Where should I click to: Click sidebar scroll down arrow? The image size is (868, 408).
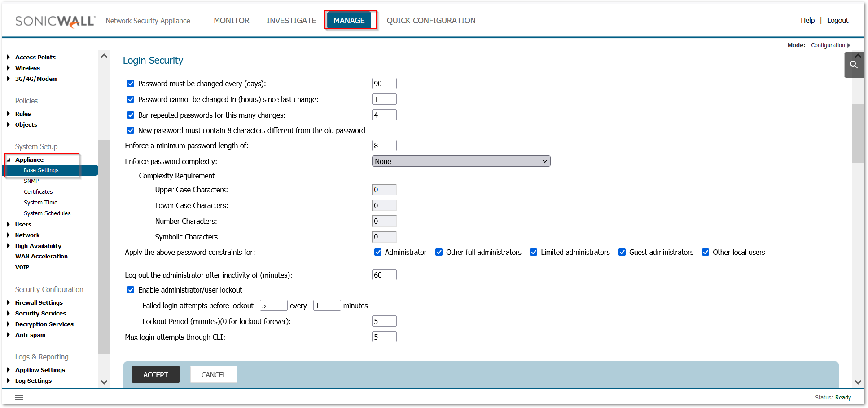[x=104, y=382]
